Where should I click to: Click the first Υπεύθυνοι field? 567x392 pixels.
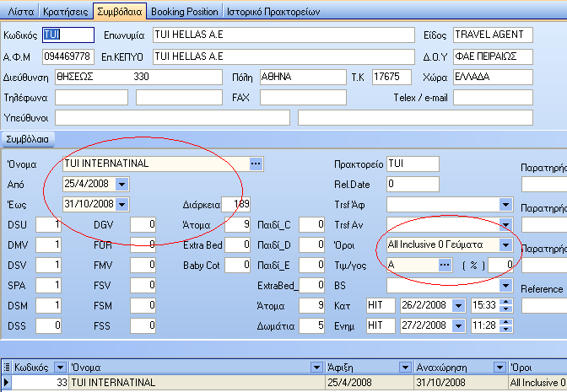[172, 118]
